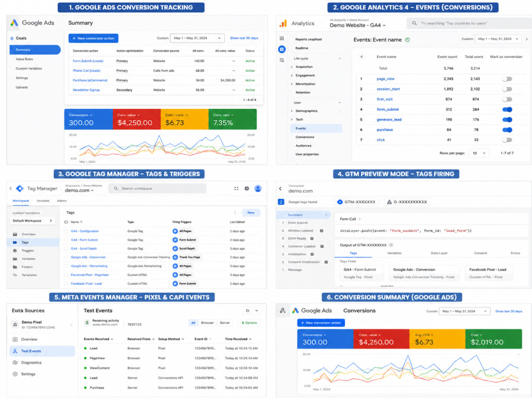Click the Demo Pixel icon in Data Sources
Viewport: 532px width, 399px height.
click(15, 325)
